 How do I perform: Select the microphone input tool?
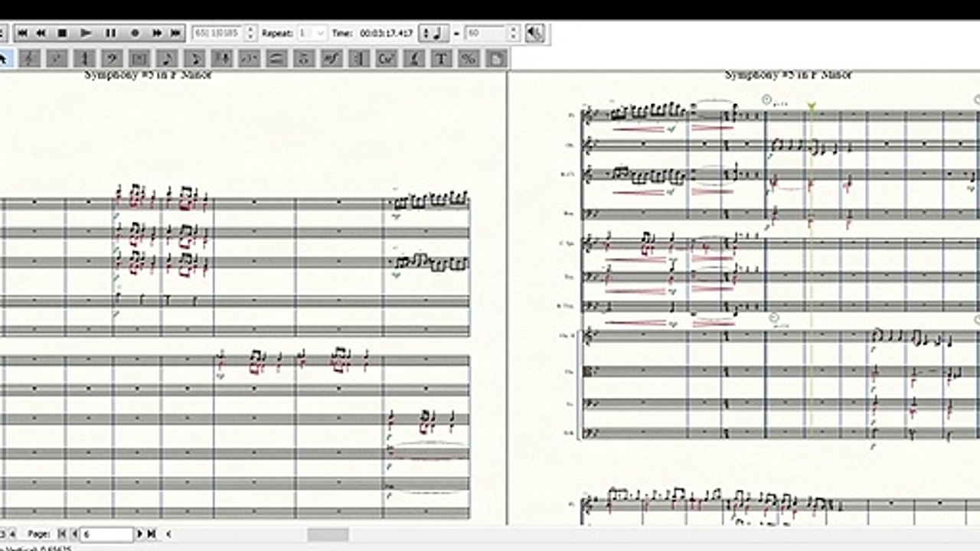pos(222,58)
